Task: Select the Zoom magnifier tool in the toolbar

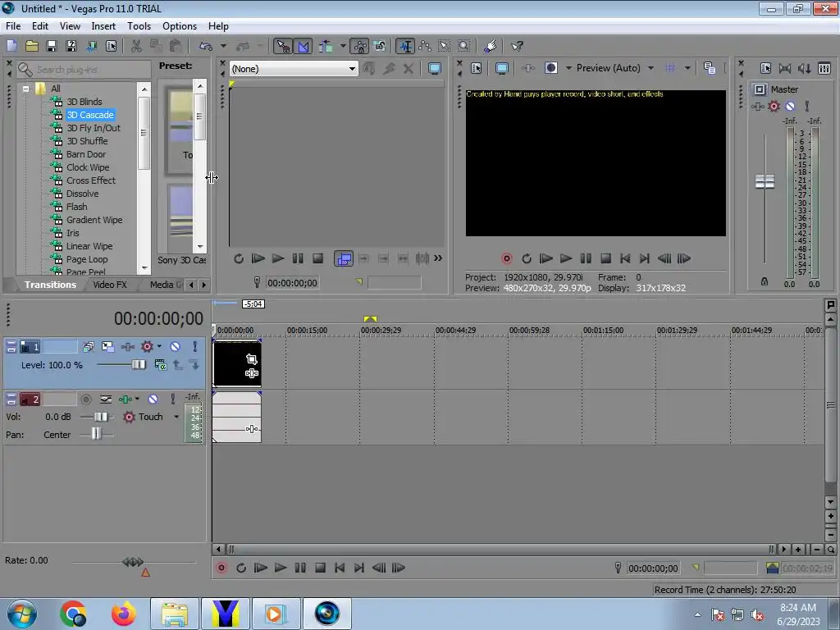Action: coord(464,46)
